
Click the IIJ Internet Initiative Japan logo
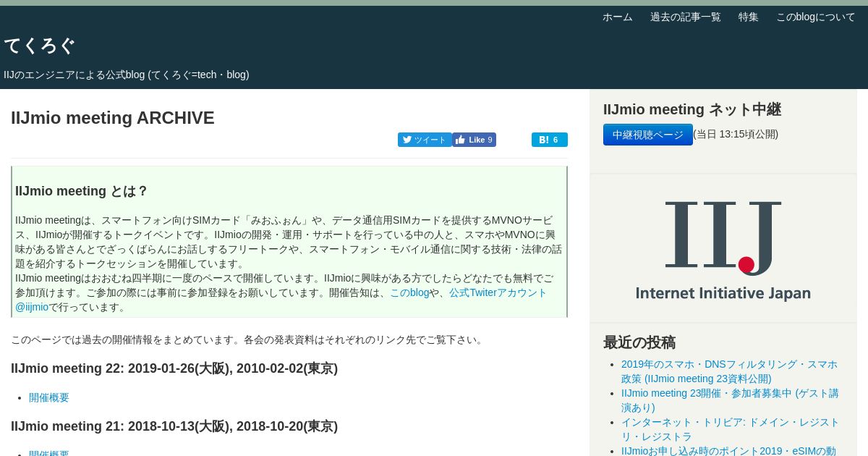tap(723, 250)
